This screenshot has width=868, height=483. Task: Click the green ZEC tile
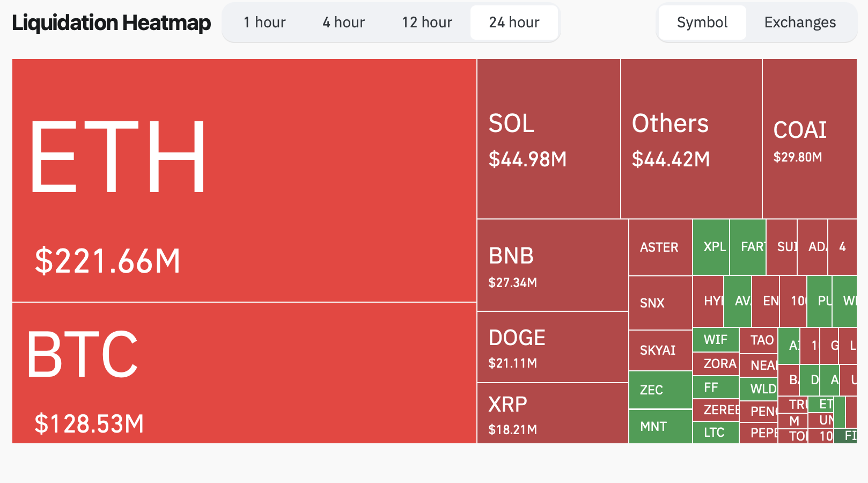pyautogui.click(x=660, y=390)
